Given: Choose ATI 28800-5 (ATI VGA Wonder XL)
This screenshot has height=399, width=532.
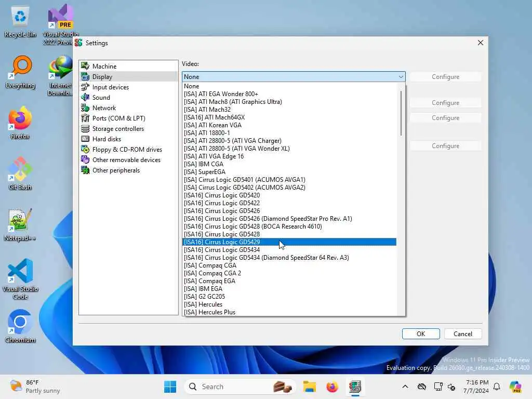Looking at the screenshot, I should click(289, 149).
